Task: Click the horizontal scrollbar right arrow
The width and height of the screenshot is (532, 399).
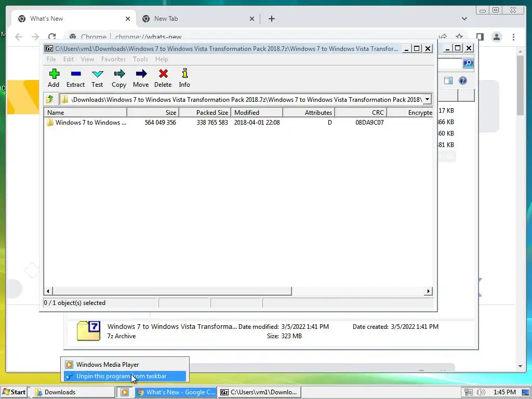Action: click(429, 291)
